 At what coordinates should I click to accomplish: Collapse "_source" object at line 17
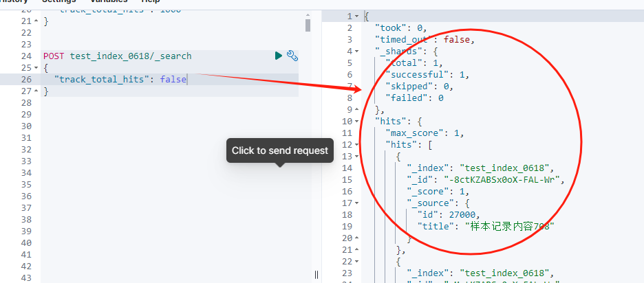(x=356, y=203)
